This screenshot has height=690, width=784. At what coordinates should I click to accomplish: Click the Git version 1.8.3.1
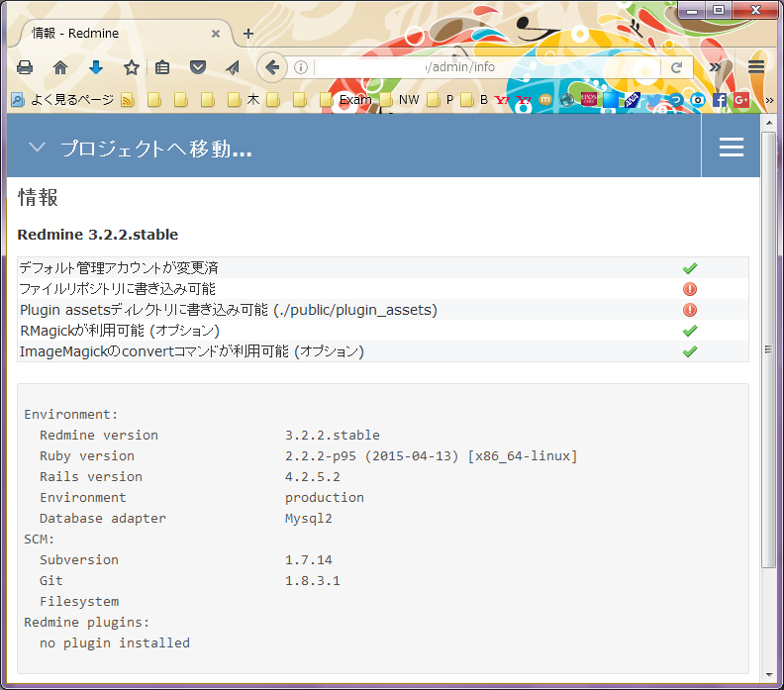(x=313, y=581)
